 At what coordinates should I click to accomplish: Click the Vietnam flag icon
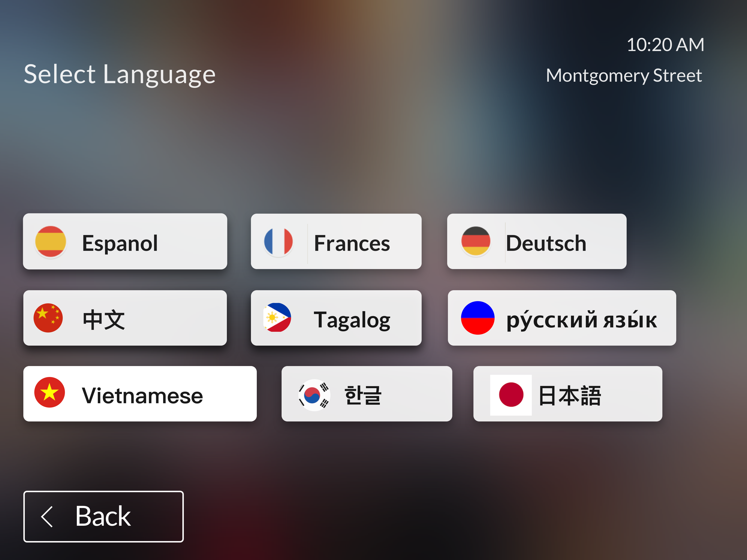tap(50, 393)
